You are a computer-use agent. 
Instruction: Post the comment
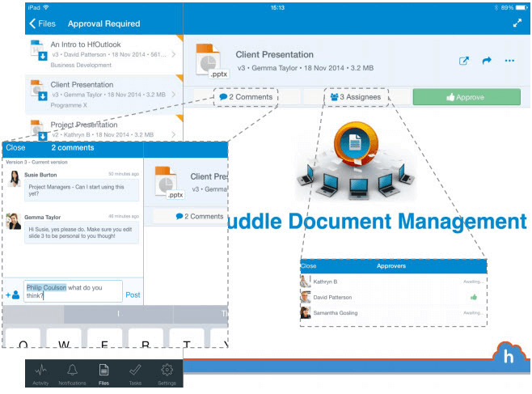point(133,294)
